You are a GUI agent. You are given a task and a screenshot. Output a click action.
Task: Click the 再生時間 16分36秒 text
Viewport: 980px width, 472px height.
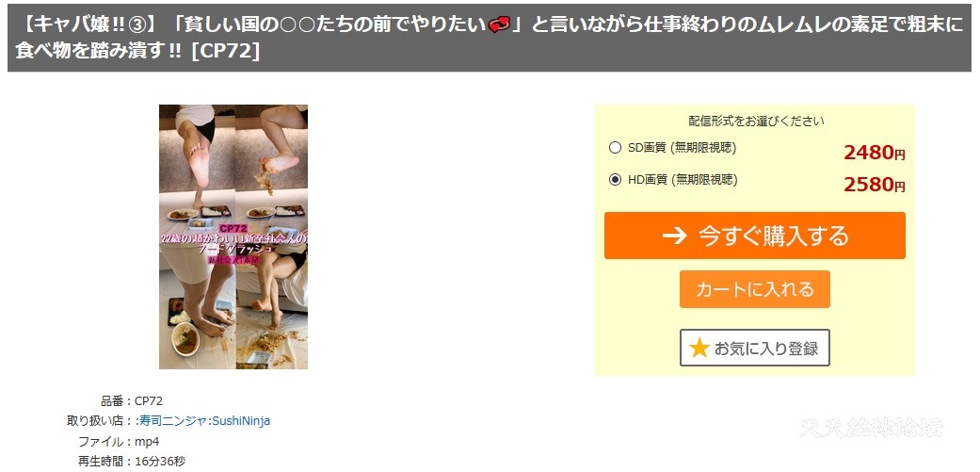pos(131,462)
